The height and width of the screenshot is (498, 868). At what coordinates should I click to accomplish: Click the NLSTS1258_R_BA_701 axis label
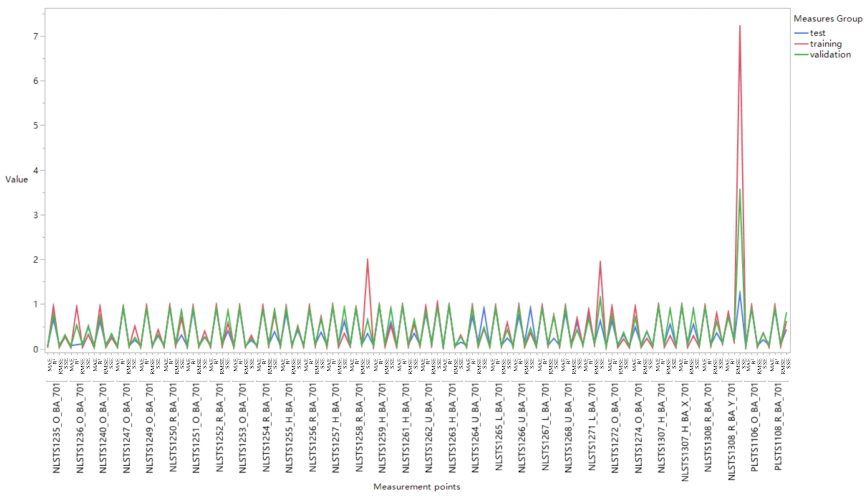tap(359, 427)
